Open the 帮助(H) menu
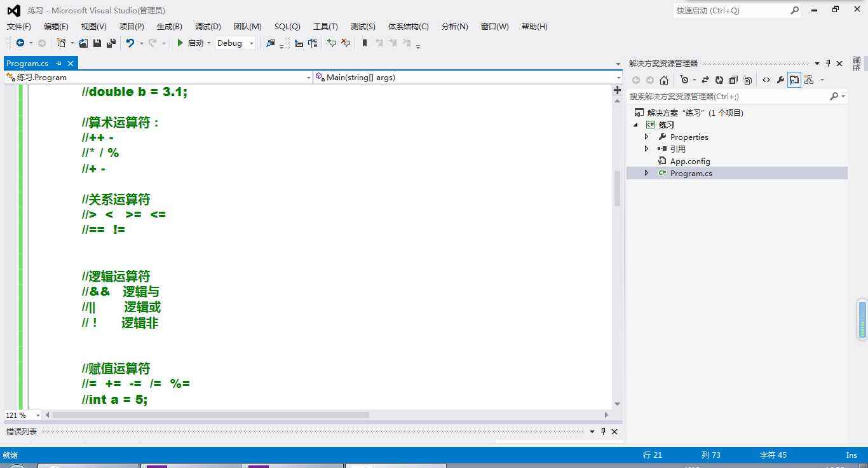This screenshot has width=868, height=468. (534, 26)
